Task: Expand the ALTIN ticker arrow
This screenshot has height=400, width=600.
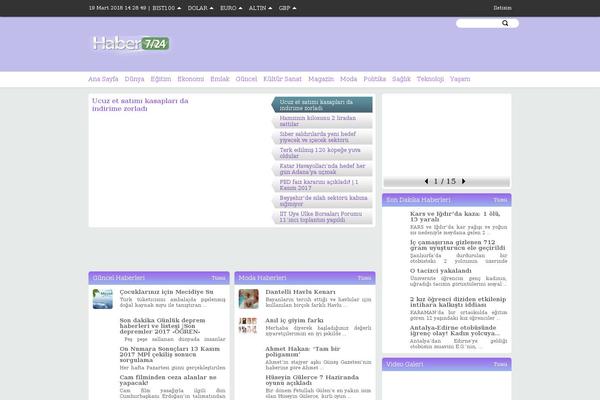Action: tap(270, 8)
